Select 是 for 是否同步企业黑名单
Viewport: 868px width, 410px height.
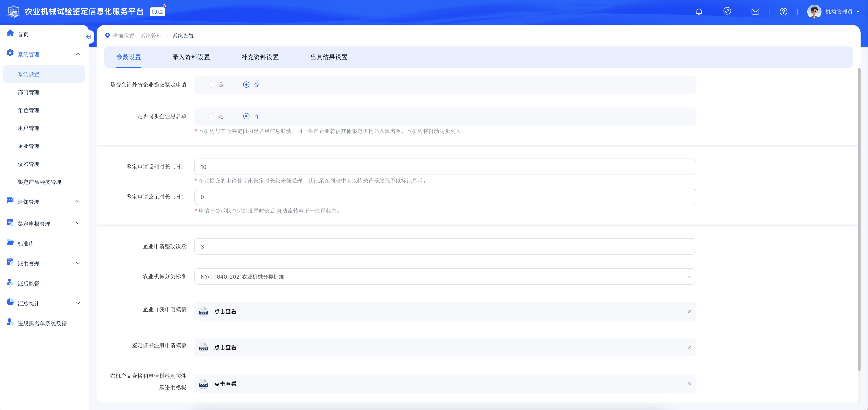click(211, 117)
